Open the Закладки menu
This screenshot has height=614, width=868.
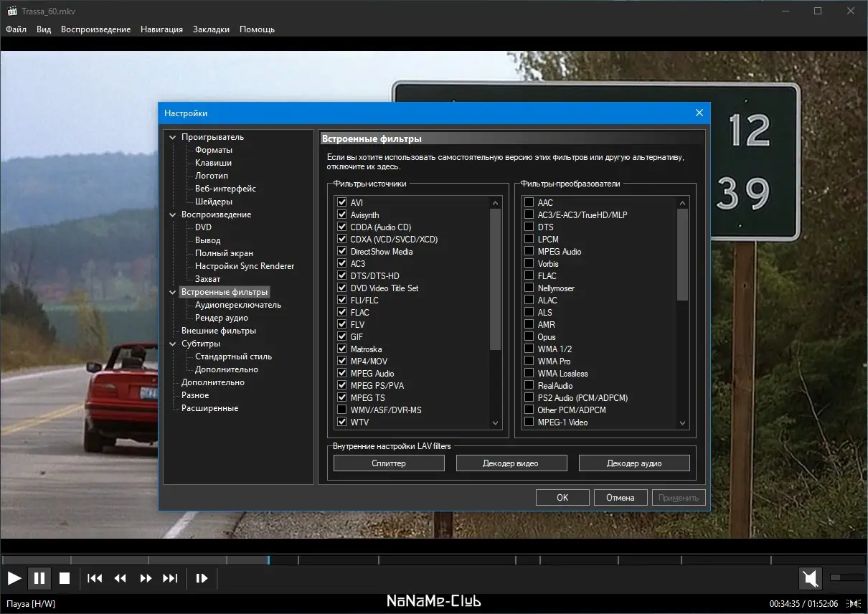[x=211, y=29]
